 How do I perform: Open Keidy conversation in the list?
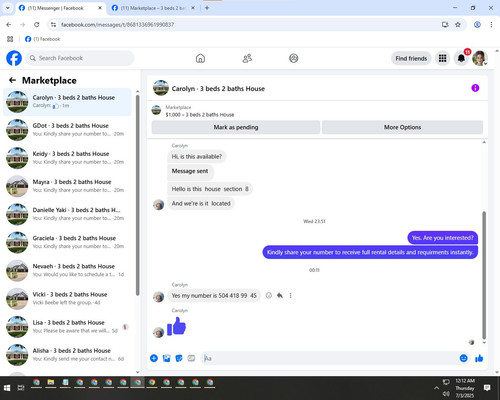(x=67, y=158)
